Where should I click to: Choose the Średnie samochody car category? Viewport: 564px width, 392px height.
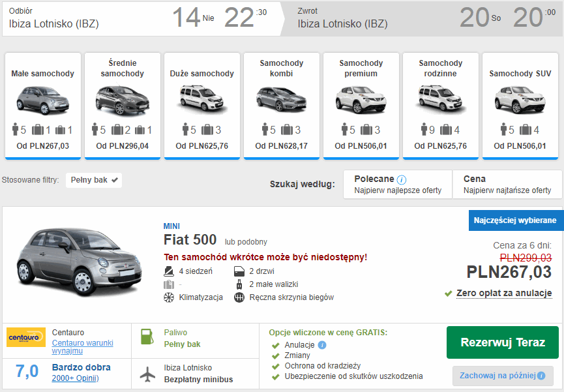pyautogui.click(x=123, y=105)
